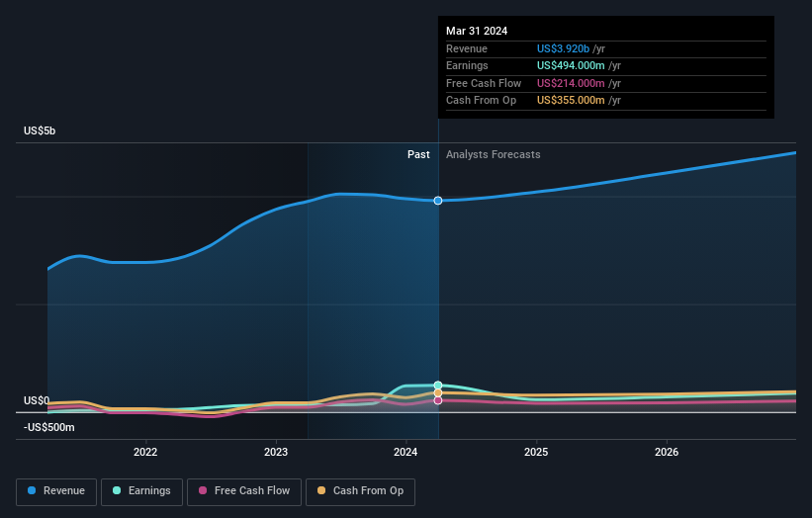
Task: Toggle the Free Cash Flow legend button
Action: point(244,491)
